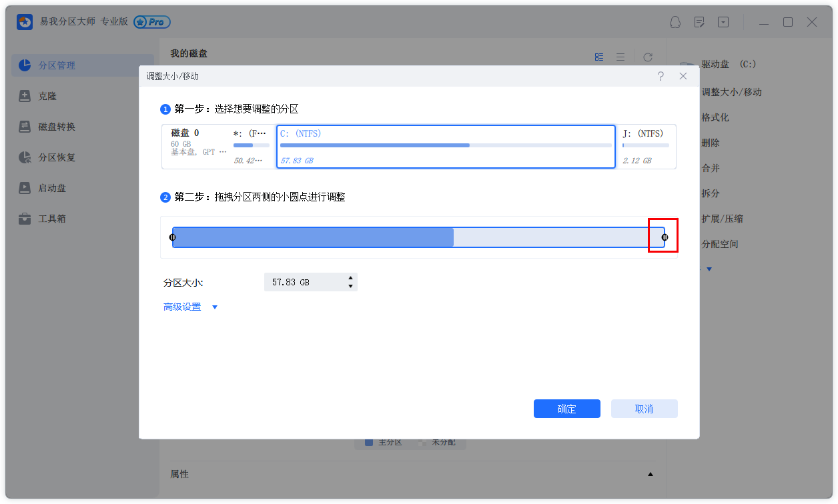Refresh the disk list
Screen dimensions: 838x504
pyautogui.click(x=647, y=57)
